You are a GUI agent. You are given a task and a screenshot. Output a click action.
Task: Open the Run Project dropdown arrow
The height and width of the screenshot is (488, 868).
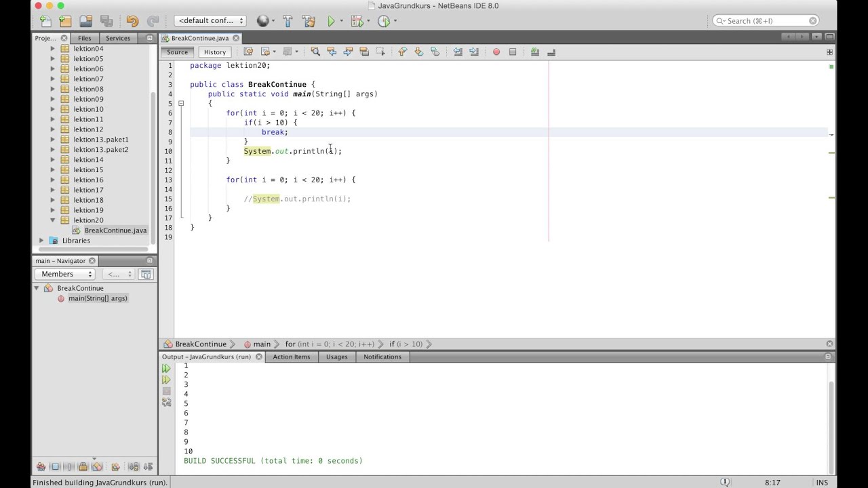(341, 21)
